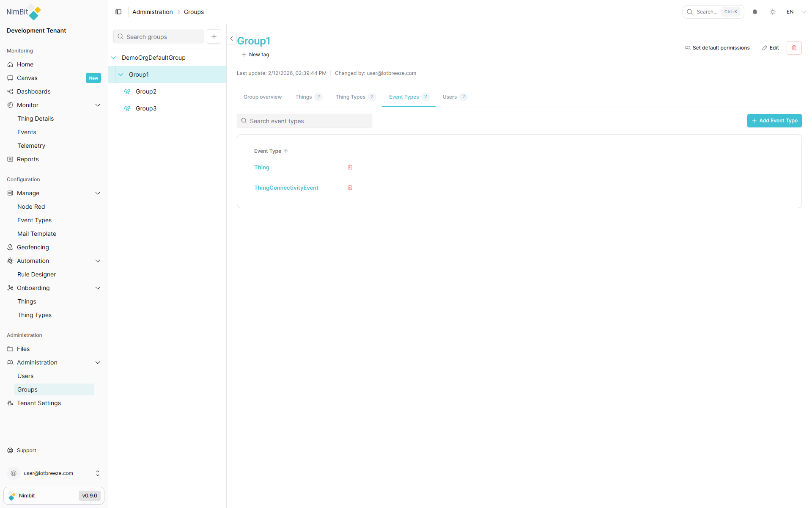Delete ThingConnectivityEvent with trash icon
This screenshot has width=812, height=508.
pos(350,188)
